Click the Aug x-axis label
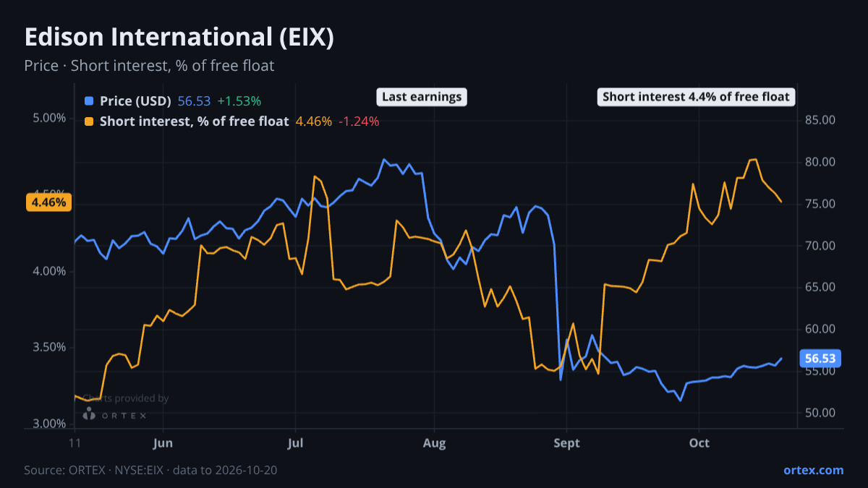 pos(434,442)
